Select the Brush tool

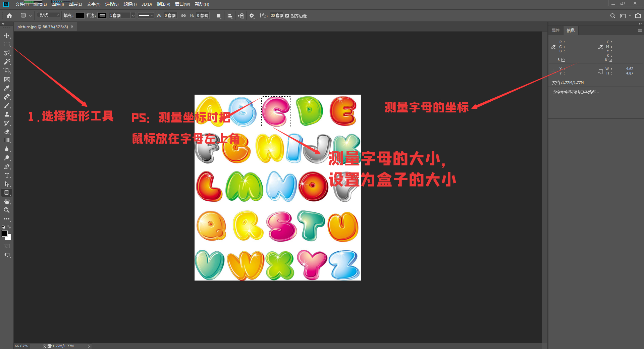pos(7,106)
